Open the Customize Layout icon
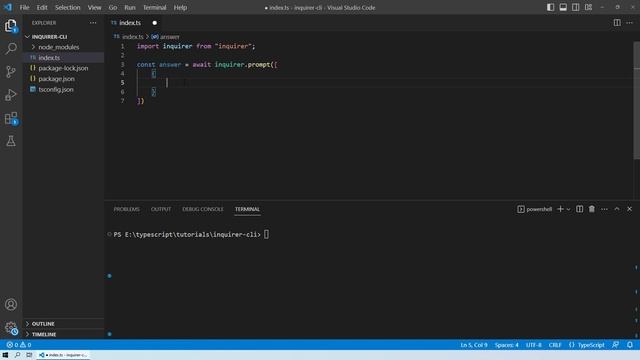 pyautogui.click(x=588, y=7)
